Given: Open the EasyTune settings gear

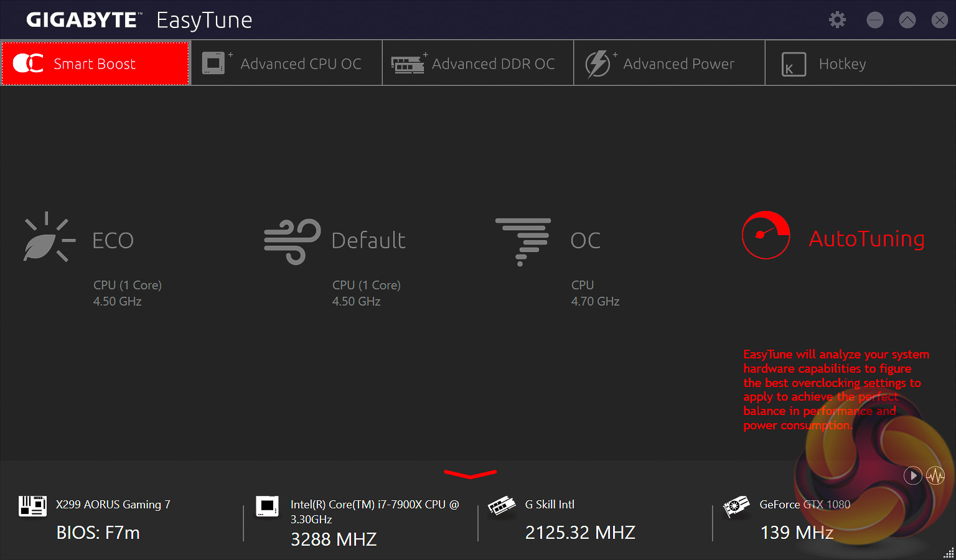Looking at the screenshot, I should (x=838, y=20).
